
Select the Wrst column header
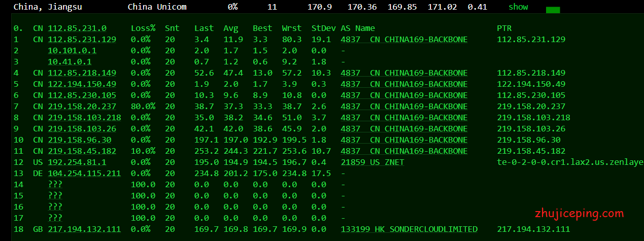(292, 28)
